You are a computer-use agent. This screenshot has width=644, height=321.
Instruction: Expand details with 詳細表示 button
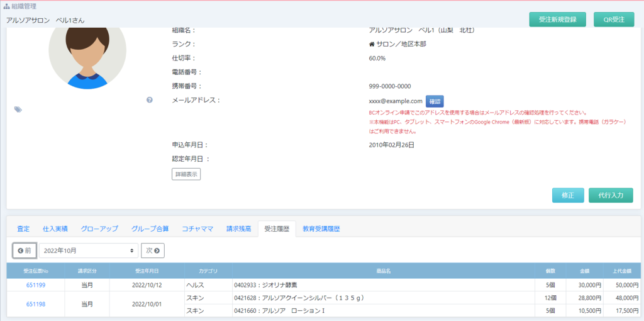(186, 174)
